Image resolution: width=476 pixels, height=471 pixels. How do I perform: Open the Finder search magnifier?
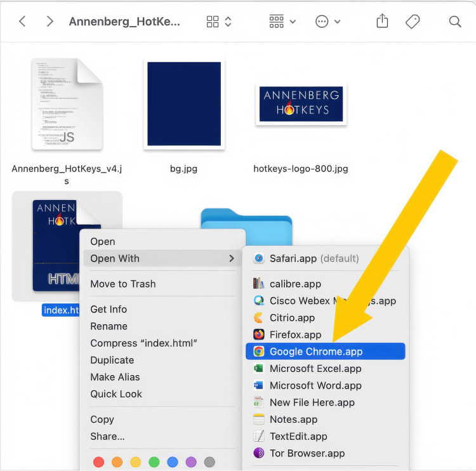tap(455, 22)
